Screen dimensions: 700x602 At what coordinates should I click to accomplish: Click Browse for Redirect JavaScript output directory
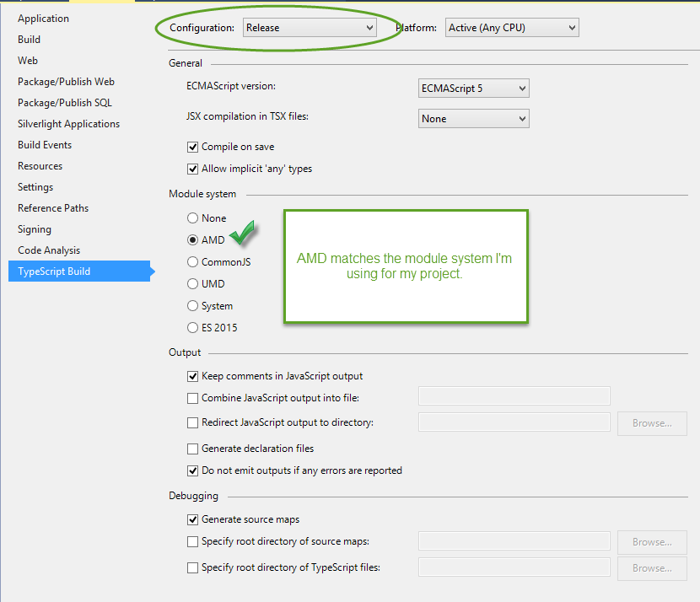[x=652, y=423]
